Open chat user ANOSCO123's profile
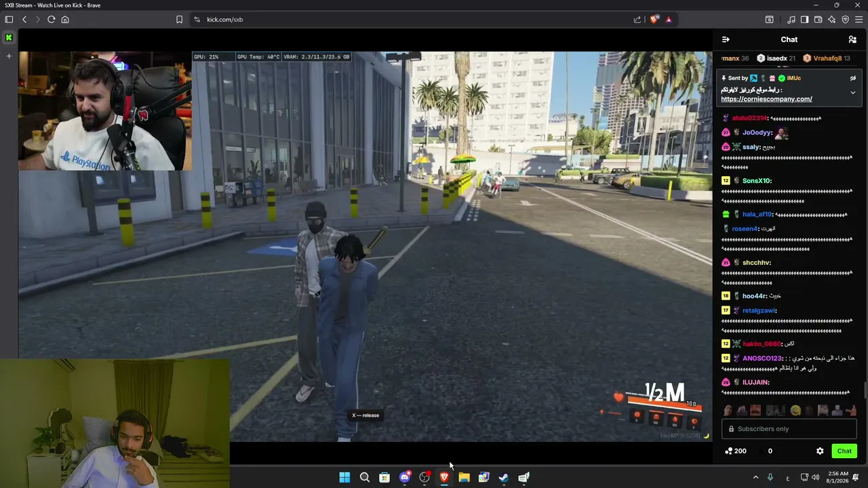 763,359
